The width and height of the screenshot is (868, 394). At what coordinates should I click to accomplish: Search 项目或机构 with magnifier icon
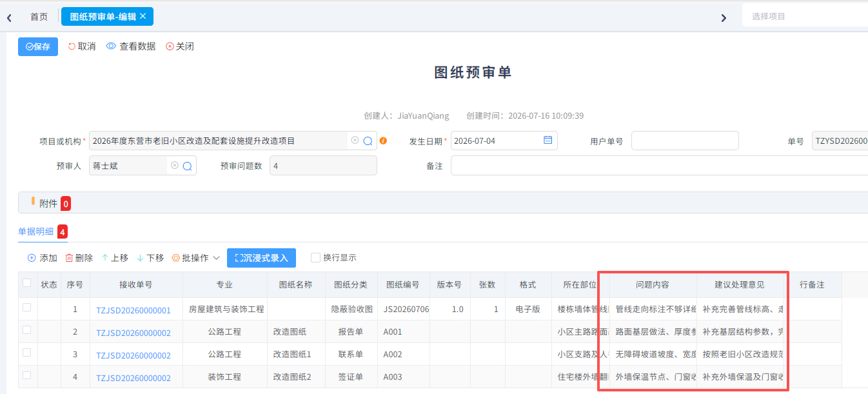pos(368,141)
